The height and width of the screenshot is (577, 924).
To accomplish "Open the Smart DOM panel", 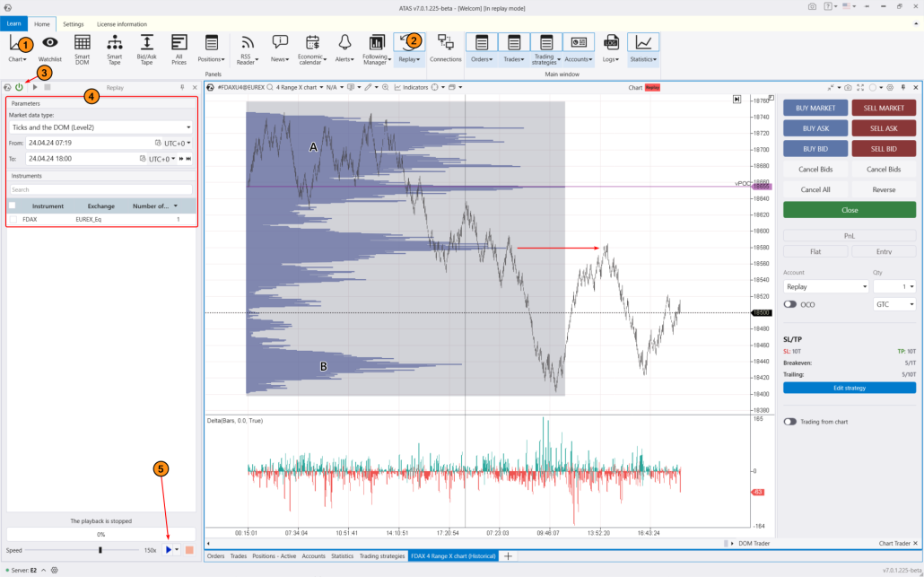I will pyautogui.click(x=82, y=48).
